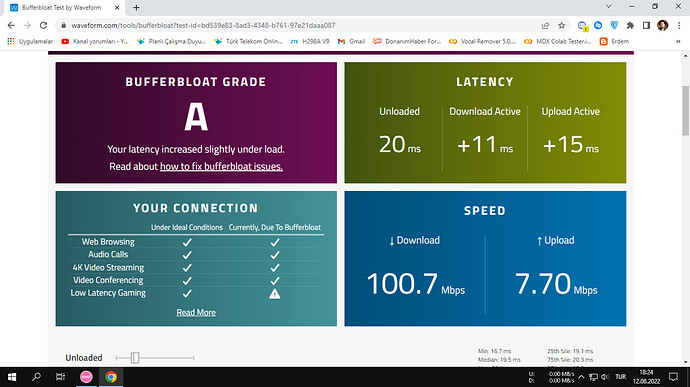Open the Chrome profile avatar

pyautogui.click(x=662, y=26)
